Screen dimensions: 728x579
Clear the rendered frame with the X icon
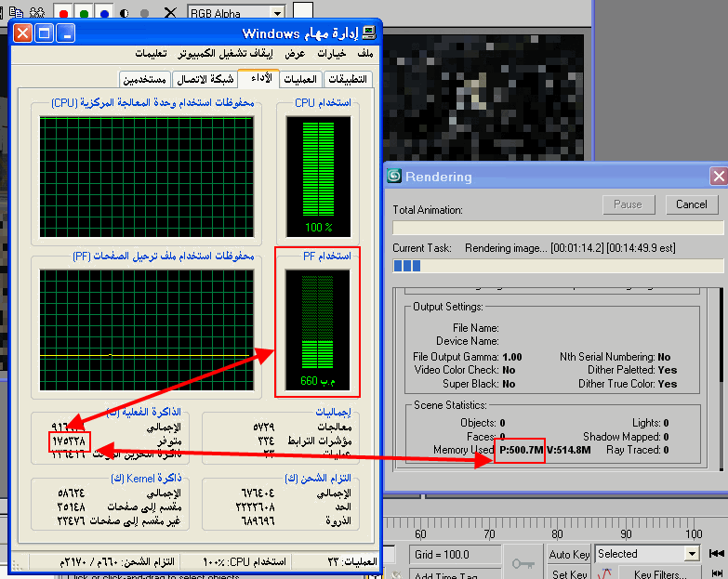170,12
